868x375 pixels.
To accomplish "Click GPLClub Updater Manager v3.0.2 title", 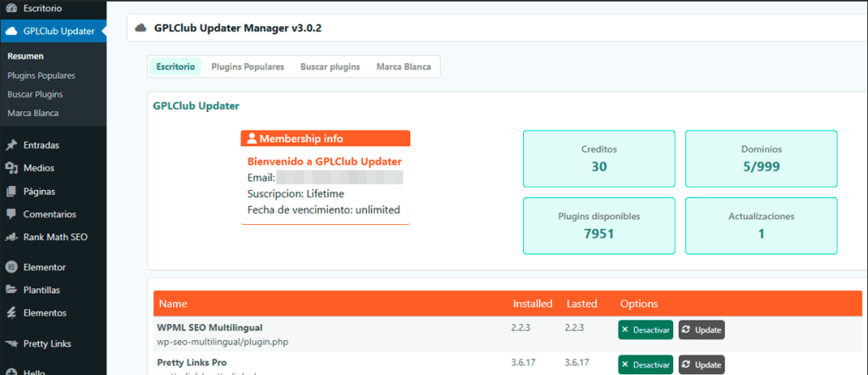I will 237,28.
